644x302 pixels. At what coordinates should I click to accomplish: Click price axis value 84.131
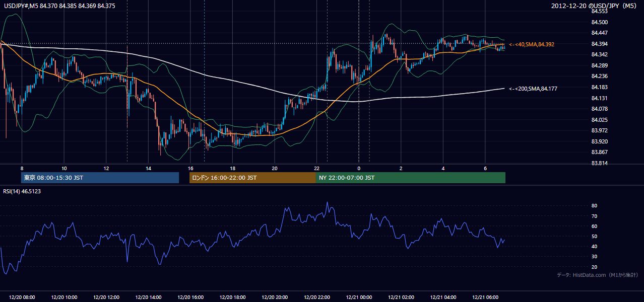coord(600,98)
